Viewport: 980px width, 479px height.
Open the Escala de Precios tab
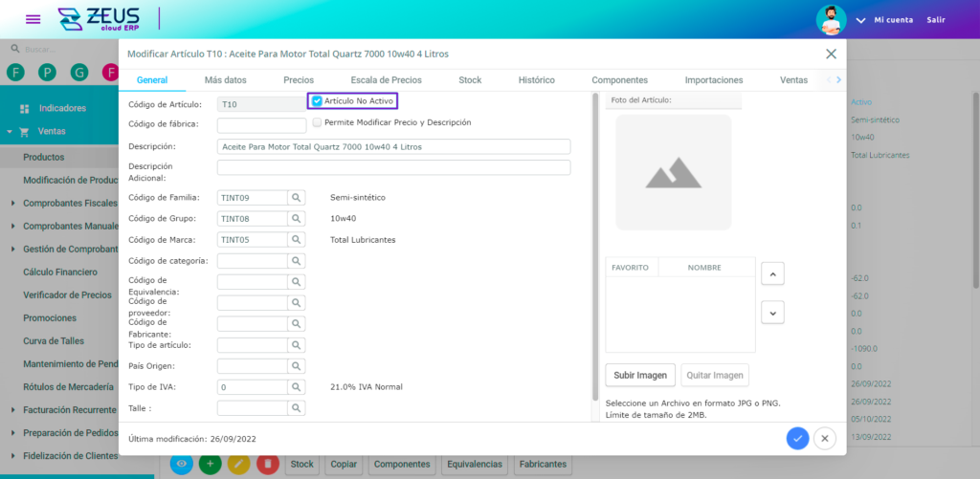pos(387,80)
